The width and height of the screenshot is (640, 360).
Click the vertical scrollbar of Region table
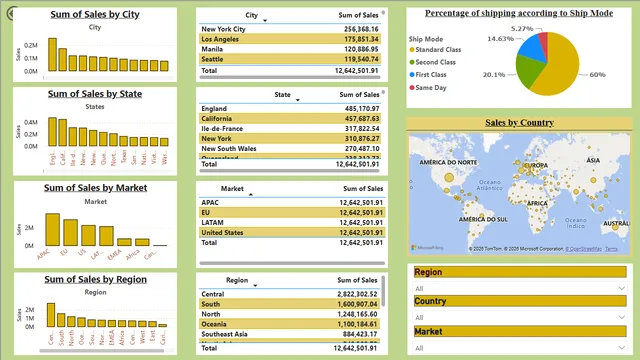coord(383,291)
